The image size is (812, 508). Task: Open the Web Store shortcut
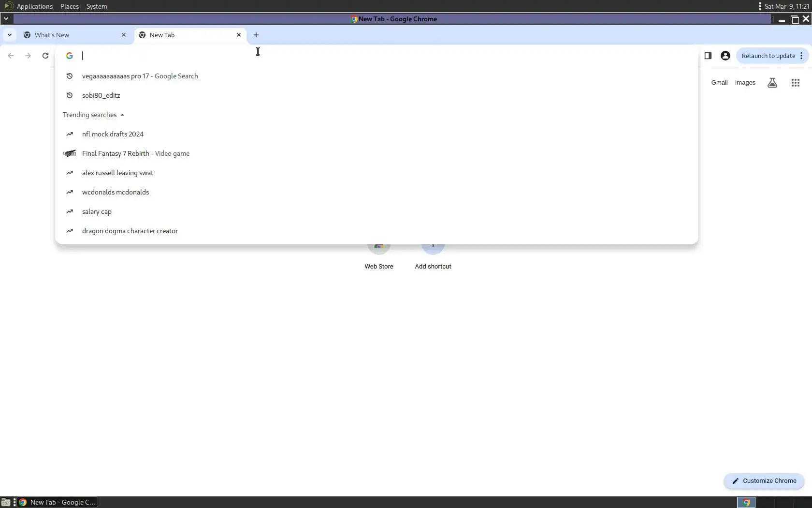point(379,255)
